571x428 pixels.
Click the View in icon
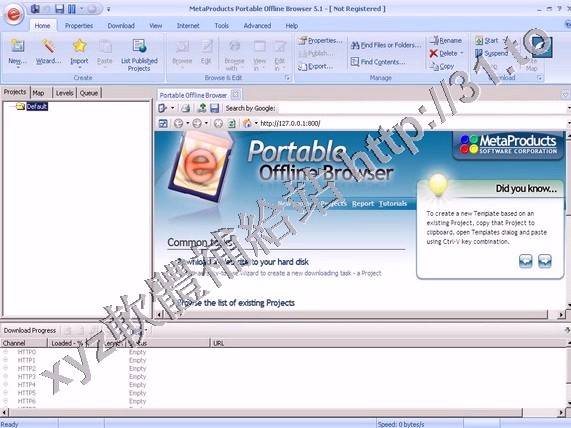(x=259, y=47)
